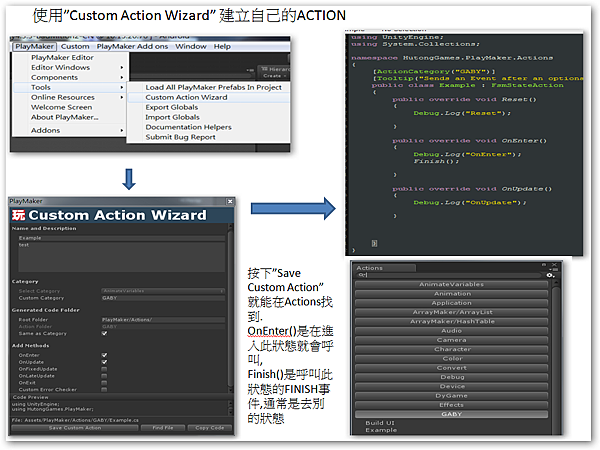Click the Actions search field

(448, 275)
